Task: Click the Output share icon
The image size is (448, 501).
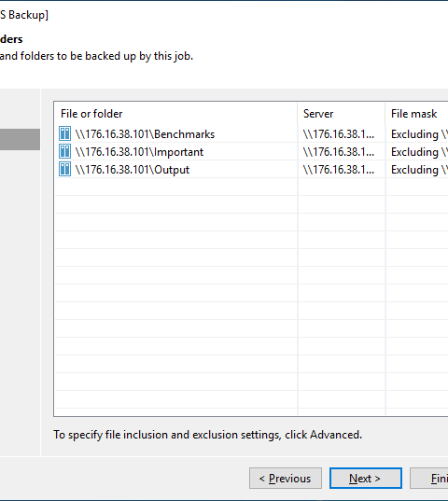Action: [x=65, y=169]
